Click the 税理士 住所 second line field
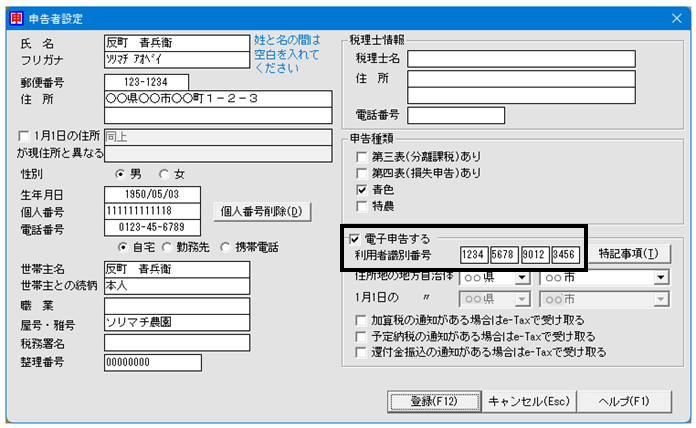This screenshot has height=428, width=696. (x=522, y=95)
